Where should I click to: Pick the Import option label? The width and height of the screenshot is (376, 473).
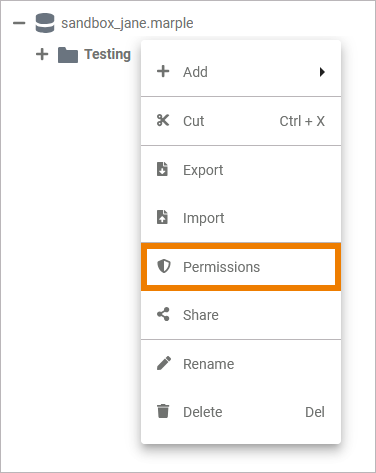pyautogui.click(x=203, y=219)
